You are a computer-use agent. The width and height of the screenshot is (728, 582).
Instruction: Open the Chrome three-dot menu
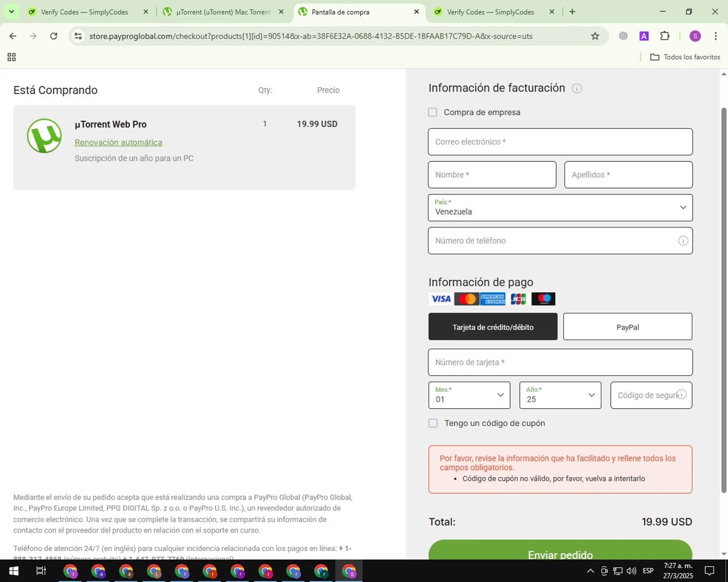(715, 36)
